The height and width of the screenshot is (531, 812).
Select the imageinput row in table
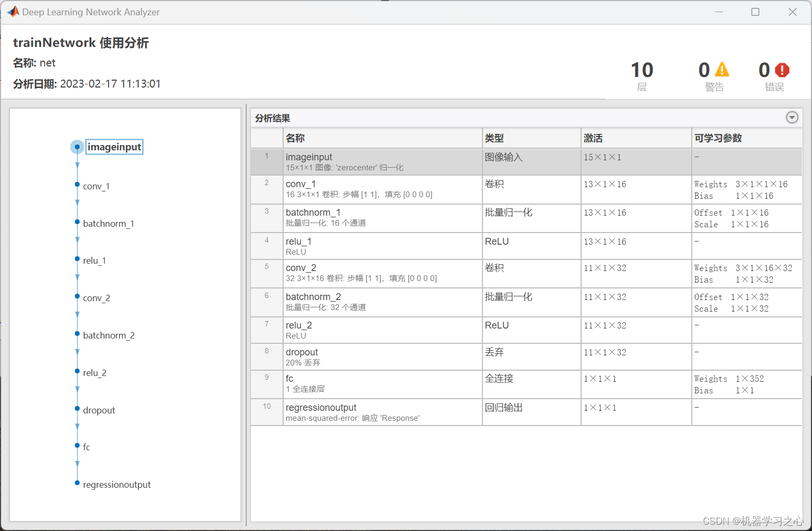pos(526,162)
